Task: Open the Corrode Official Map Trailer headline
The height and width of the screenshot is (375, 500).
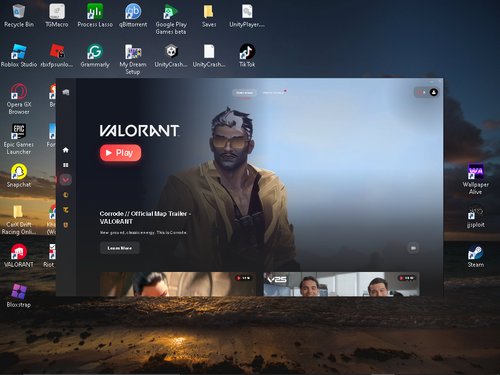Action: click(145, 217)
